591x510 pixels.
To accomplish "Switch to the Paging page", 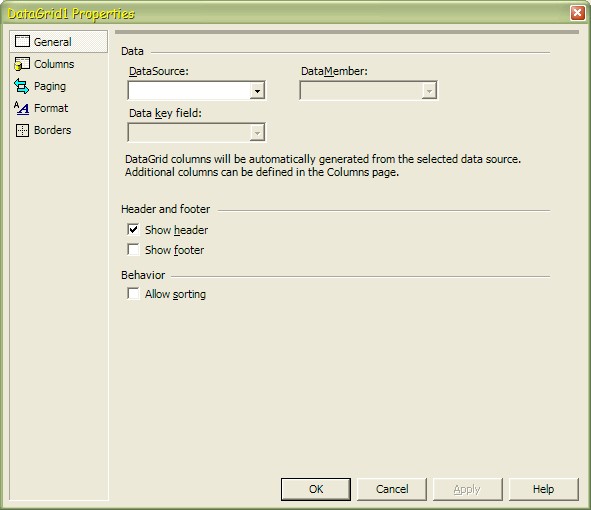I will [50, 86].
